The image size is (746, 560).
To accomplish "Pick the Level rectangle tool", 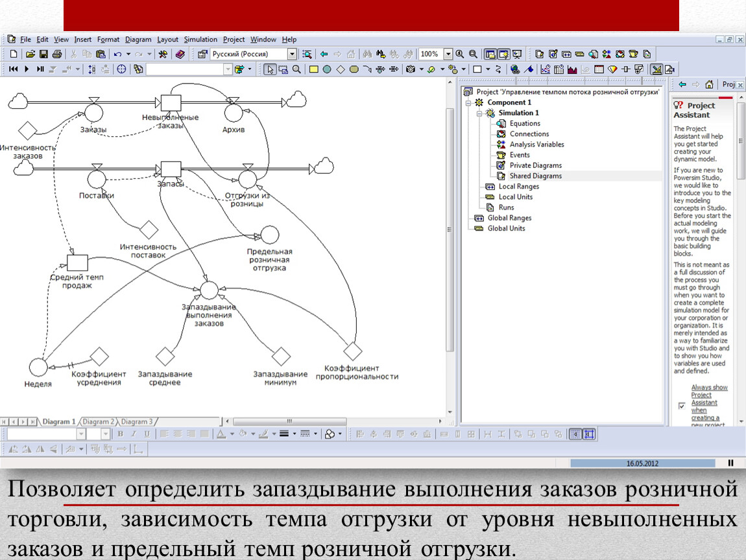I will point(313,69).
